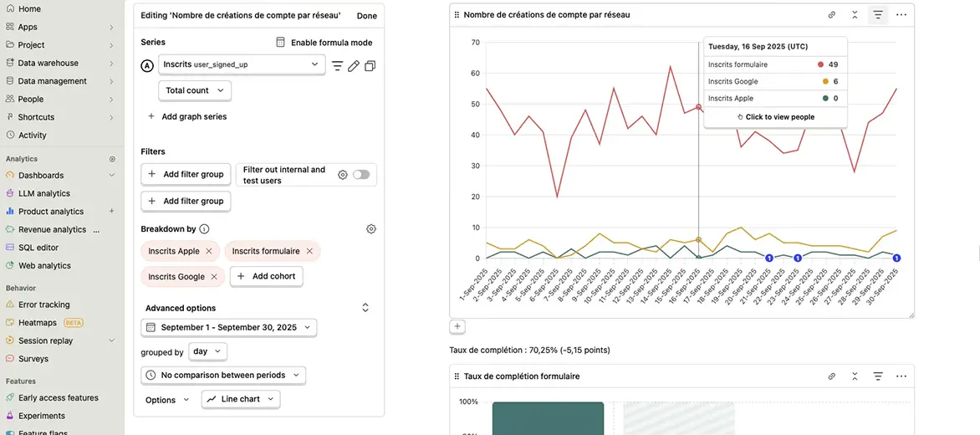
Task: Duplicate series A with the copy icon
Action: pyautogui.click(x=370, y=65)
